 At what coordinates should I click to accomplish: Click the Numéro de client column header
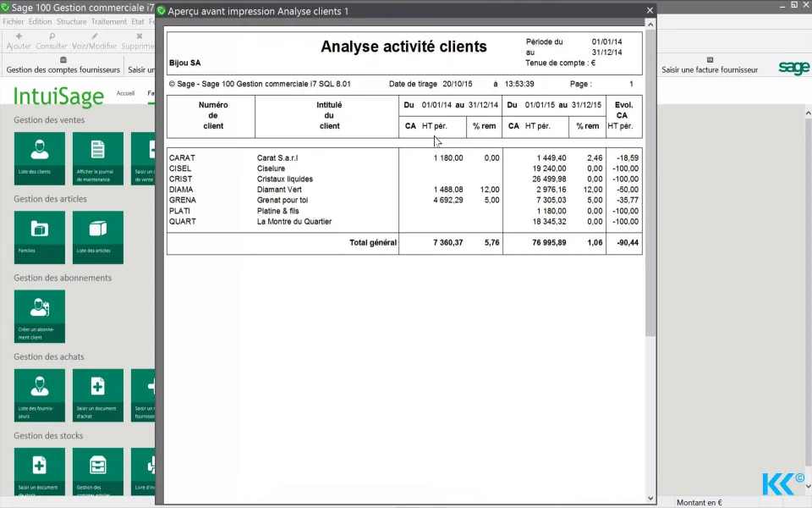(x=213, y=116)
